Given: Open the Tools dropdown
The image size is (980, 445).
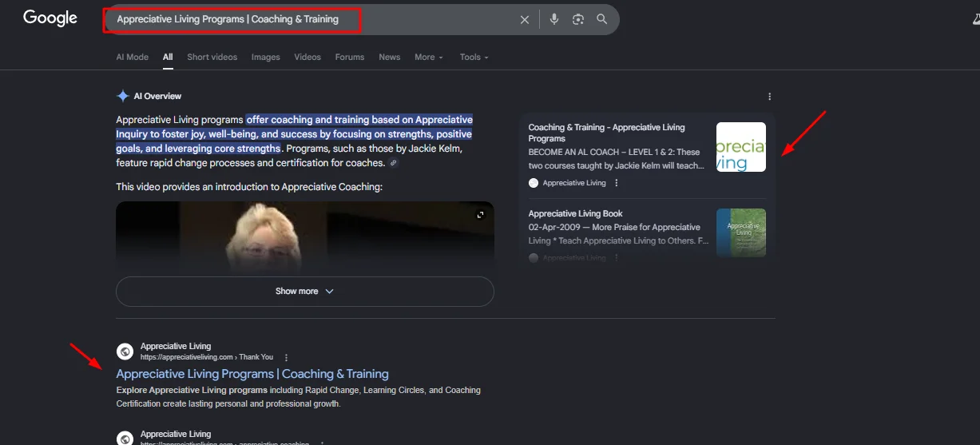Looking at the screenshot, I should pos(474,58).
